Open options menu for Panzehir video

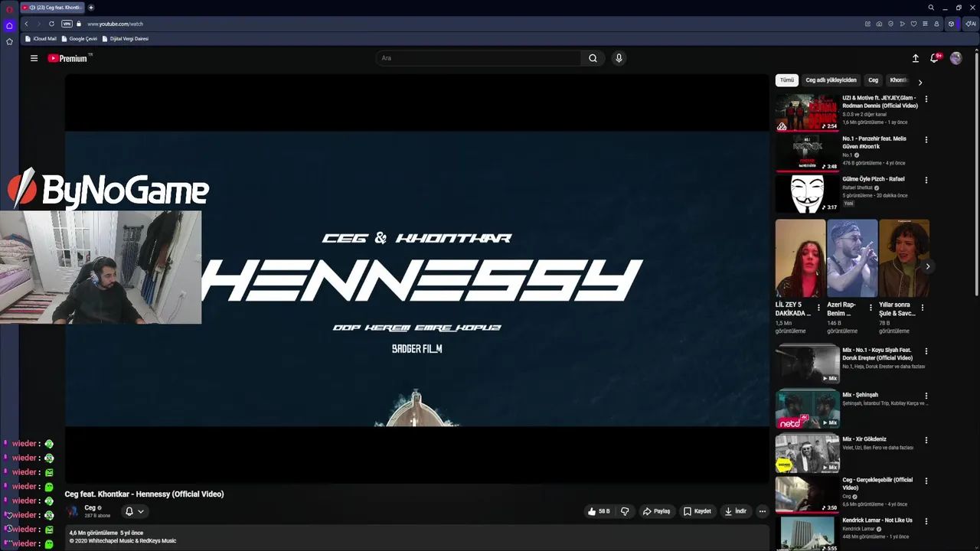(x=926, y=139)
